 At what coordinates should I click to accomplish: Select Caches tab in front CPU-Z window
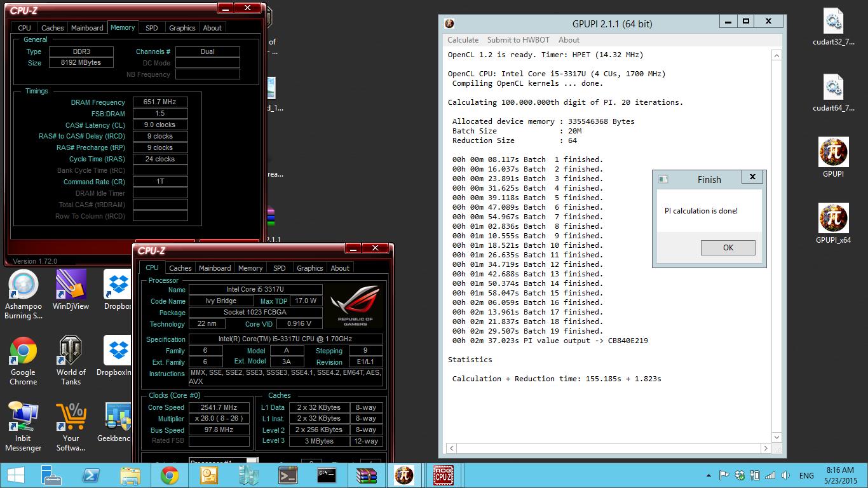click(x=180, y=268)
